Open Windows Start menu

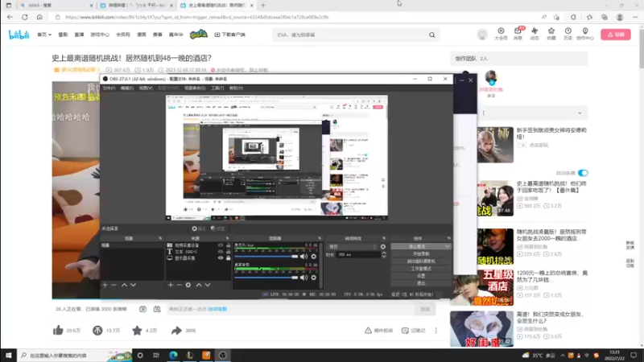(8, 355)
